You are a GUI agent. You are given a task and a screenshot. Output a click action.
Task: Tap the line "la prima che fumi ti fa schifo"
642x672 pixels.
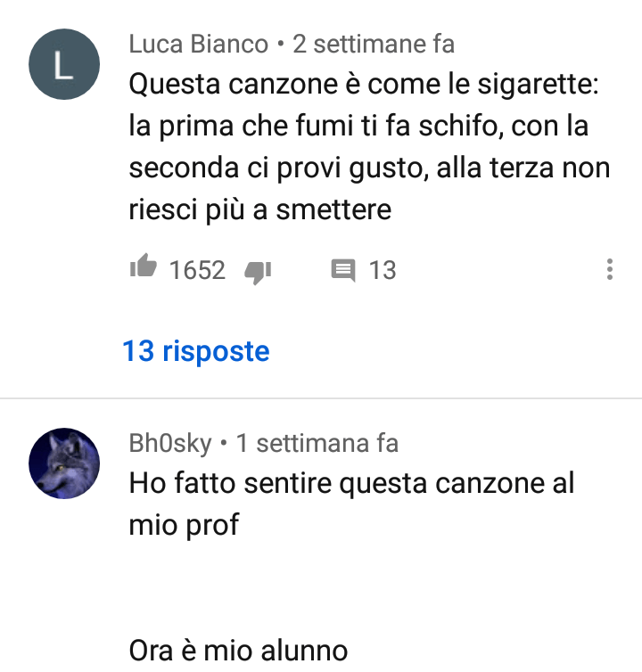coord(313,127)
